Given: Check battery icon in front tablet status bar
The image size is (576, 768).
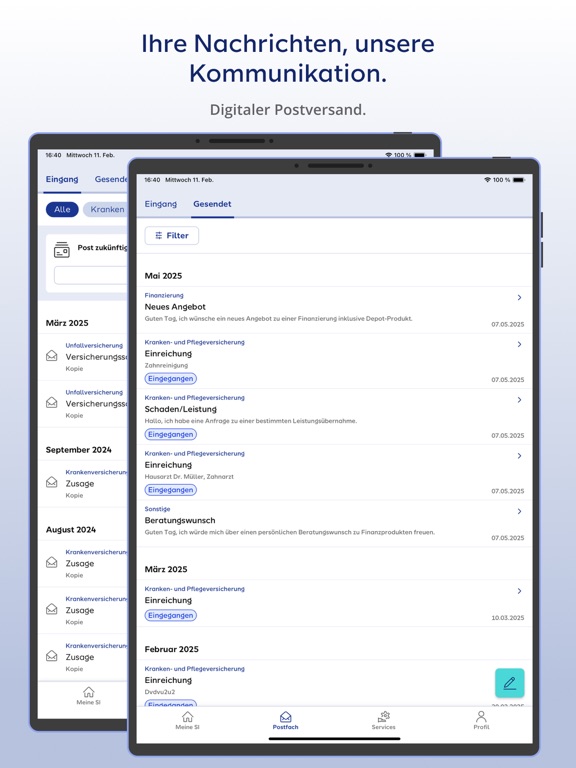Looking at the screenshot, I should tap(519, 180).
